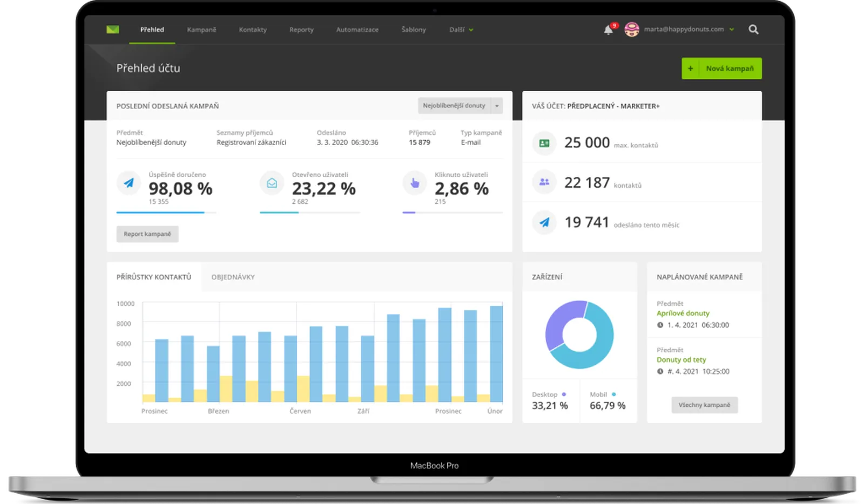The height and width of the screenshot is (504, 864).
Task: Click the open envelope icon beside Otevřeno uživateli
Action: 272,183
